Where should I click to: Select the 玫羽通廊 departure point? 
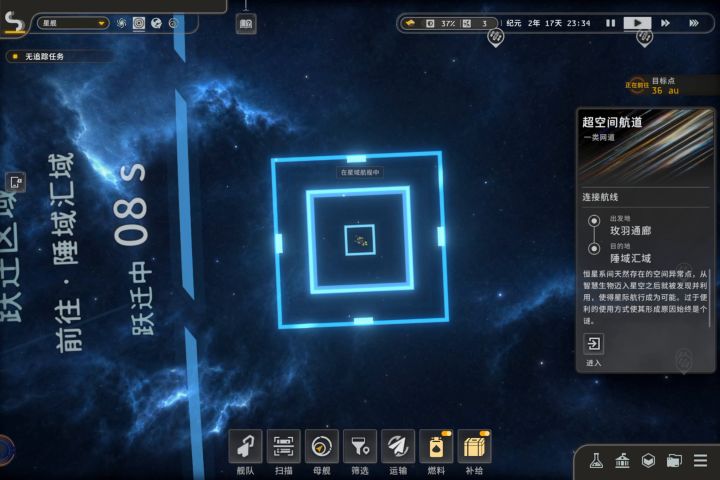point(630,231)
